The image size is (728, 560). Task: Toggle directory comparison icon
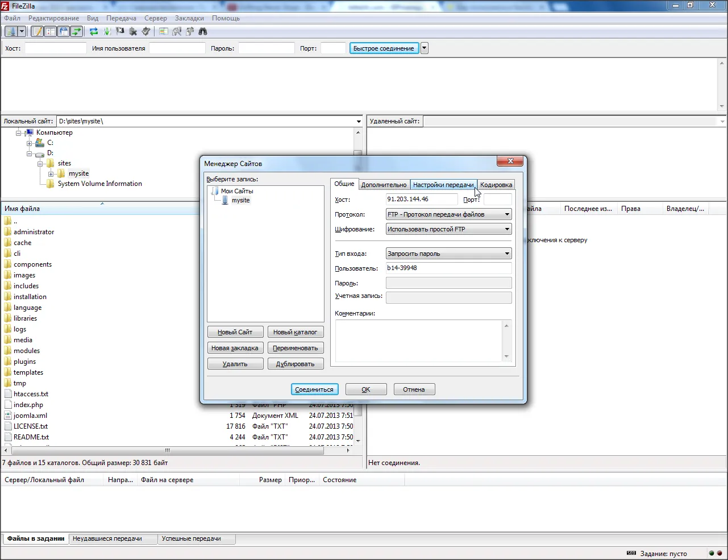pos(177,31)
